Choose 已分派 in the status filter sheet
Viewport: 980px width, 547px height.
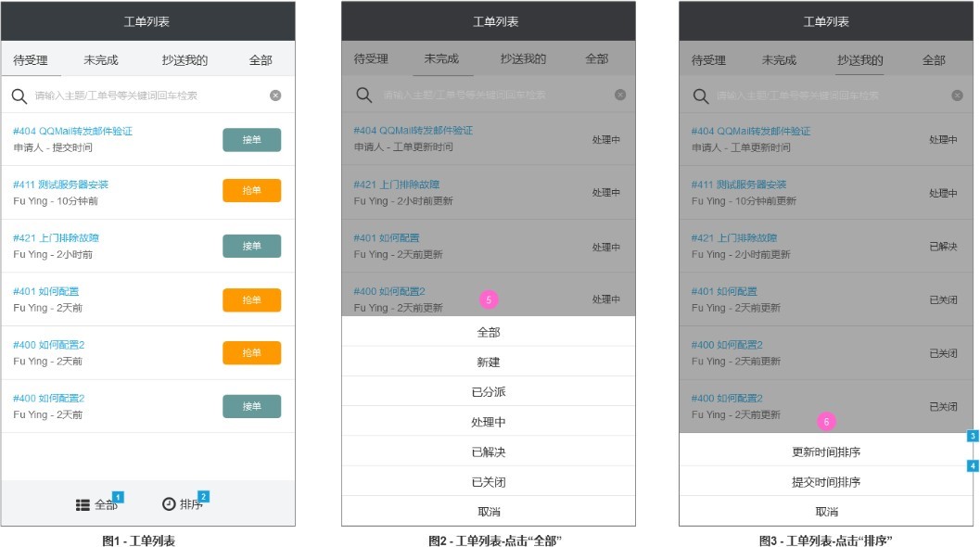[489, 392]
